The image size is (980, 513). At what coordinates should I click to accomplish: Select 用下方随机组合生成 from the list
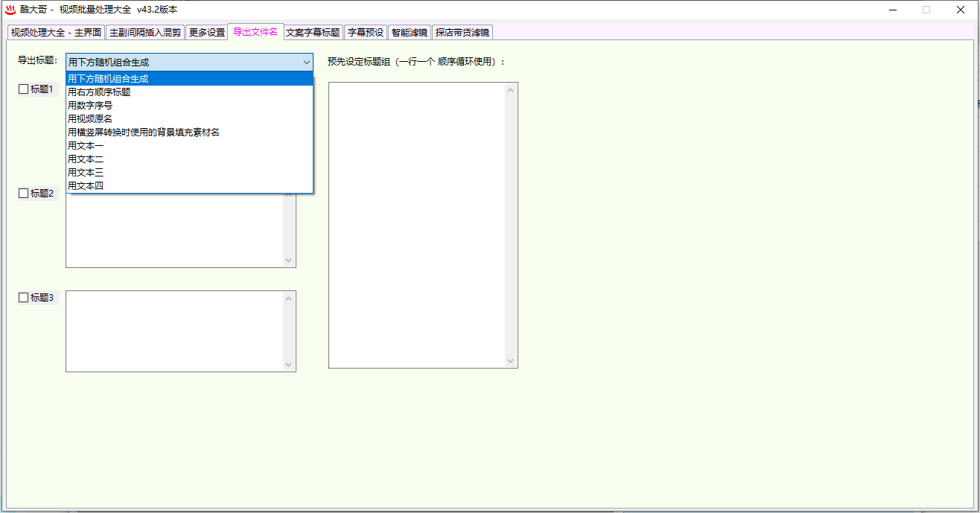point(189,79)
